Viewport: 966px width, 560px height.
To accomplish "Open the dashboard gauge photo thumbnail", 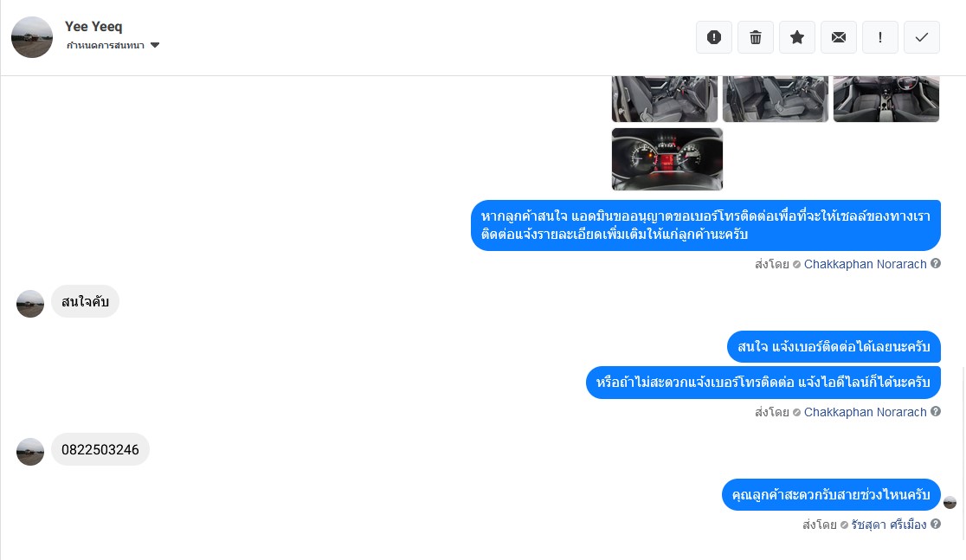I will click(667, 159).
